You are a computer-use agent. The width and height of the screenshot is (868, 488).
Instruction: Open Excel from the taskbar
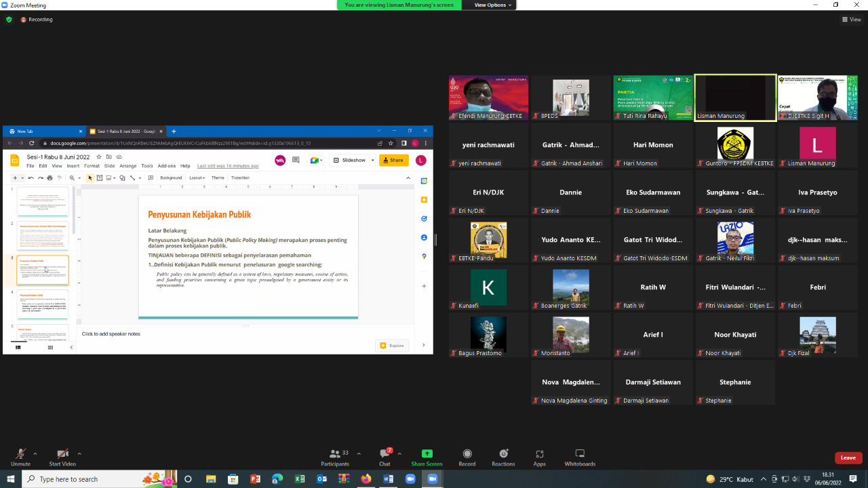coord(300,479)
